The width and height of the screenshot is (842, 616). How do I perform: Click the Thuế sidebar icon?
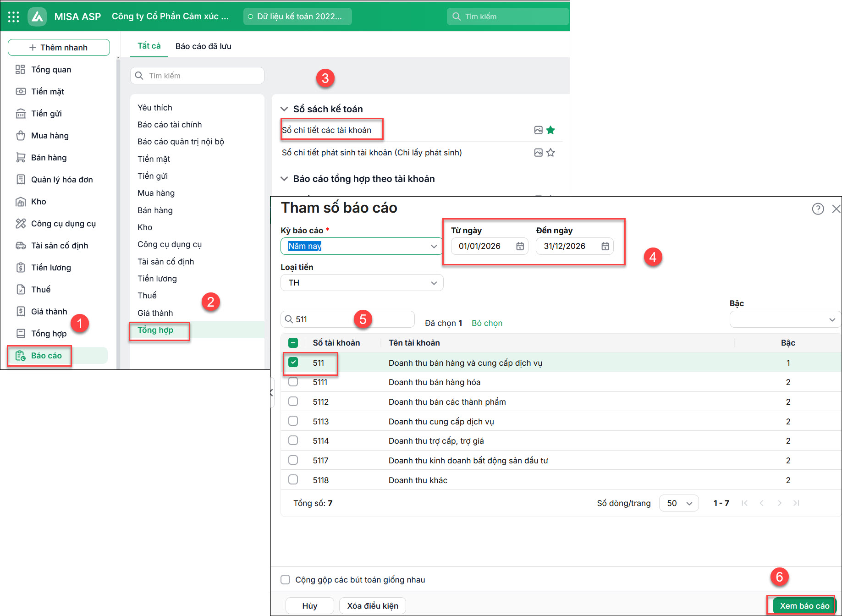21,290
